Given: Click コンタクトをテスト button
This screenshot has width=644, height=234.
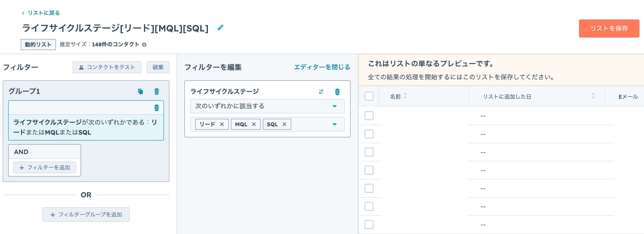Looking at the screenshot, I should click(107, 67).
